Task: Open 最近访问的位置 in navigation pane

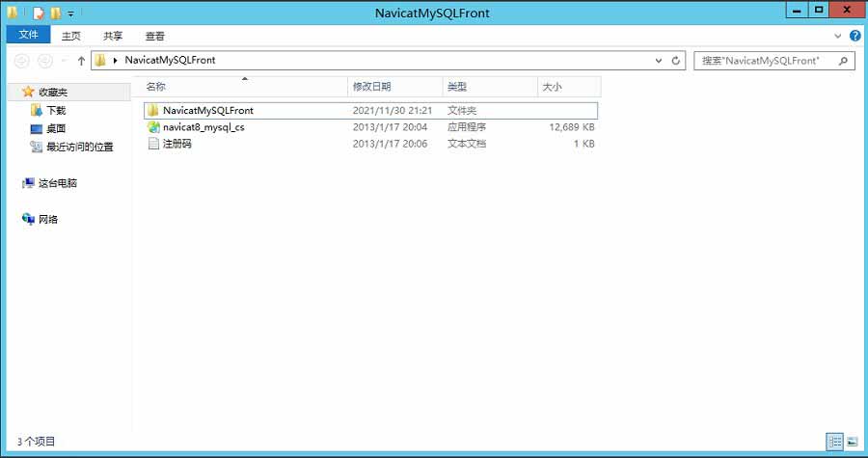Action: pyautogui.click(x=80, y=148)
